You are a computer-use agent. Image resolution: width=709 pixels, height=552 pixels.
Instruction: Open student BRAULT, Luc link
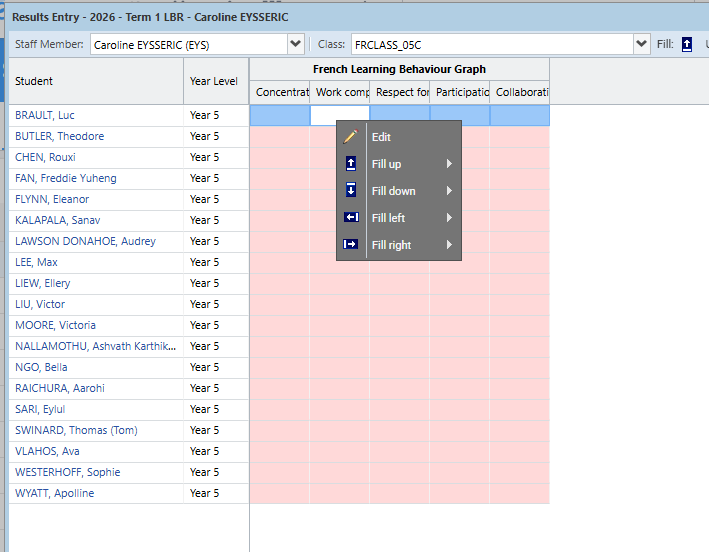tap(45, 115)
